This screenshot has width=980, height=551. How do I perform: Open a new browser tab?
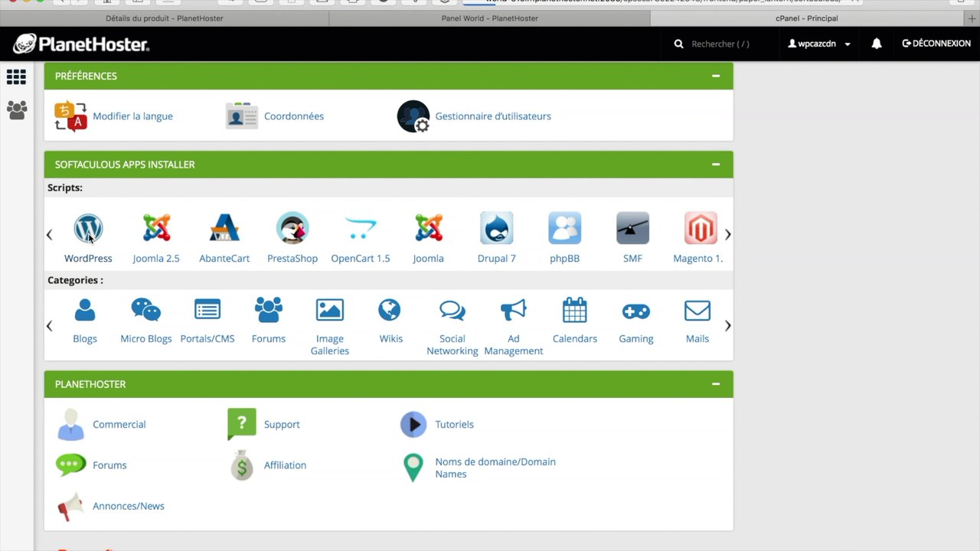tap(972, 18)
